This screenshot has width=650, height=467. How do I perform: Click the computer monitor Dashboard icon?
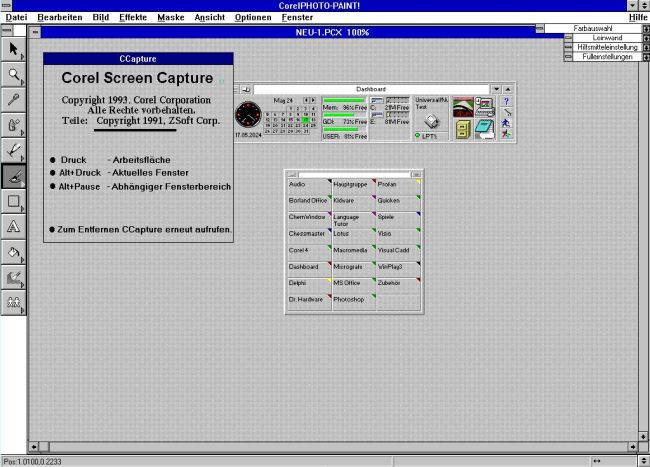click(x=485, y=107)
